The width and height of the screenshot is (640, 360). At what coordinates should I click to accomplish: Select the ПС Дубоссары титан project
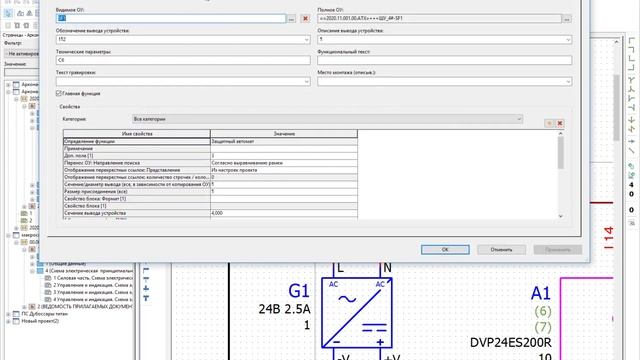pyautogui.click(x=44, y=314)
